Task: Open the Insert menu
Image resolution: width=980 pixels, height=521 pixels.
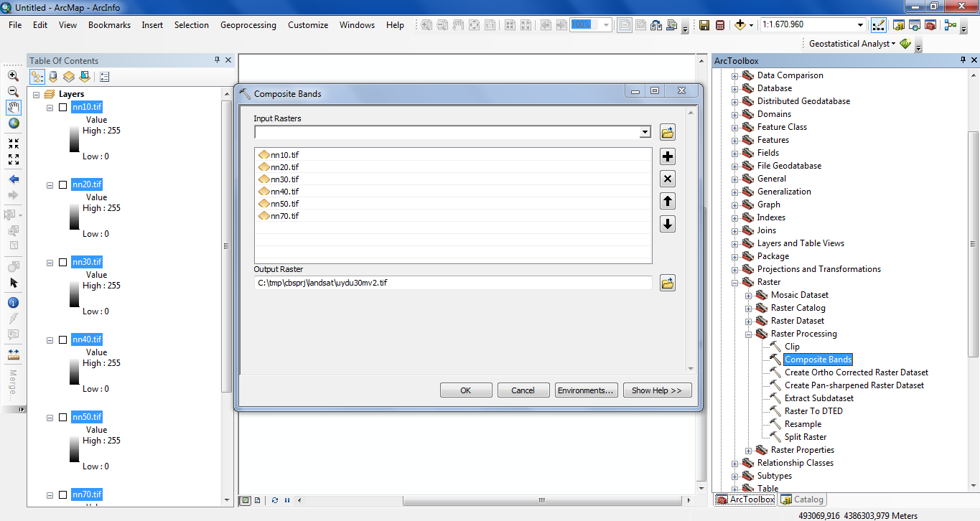Action: click(x=152, y=25)
